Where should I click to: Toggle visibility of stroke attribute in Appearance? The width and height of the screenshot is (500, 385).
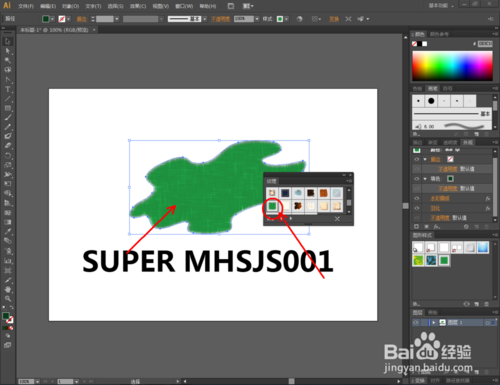(x=417, y=159)
